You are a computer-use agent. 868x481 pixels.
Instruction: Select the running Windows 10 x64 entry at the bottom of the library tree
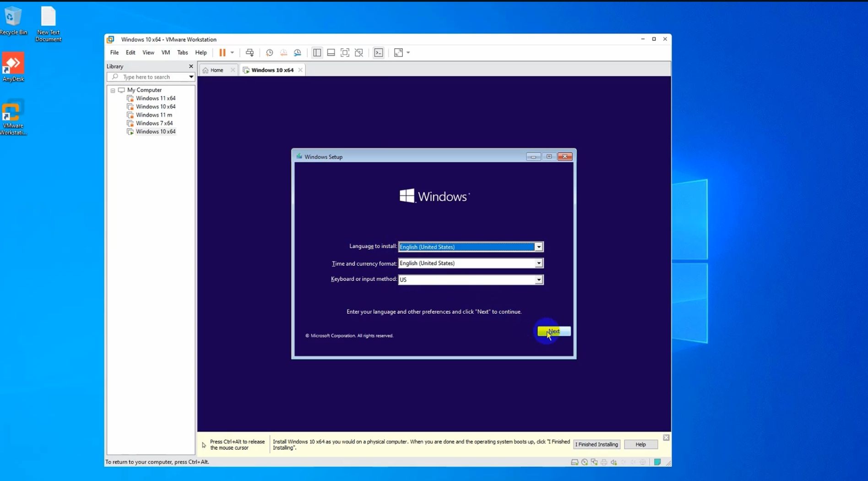pyautogui.click(x=155, y=131)
